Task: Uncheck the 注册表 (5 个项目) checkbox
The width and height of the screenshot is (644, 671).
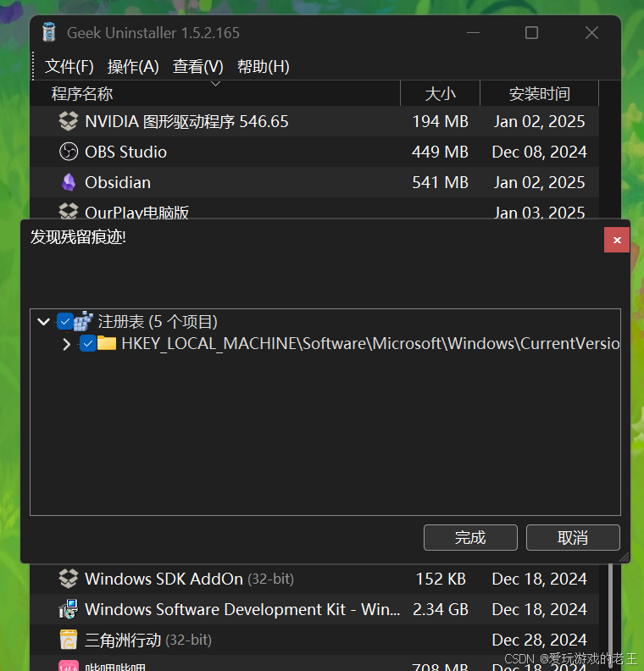Action: point(65,321)
